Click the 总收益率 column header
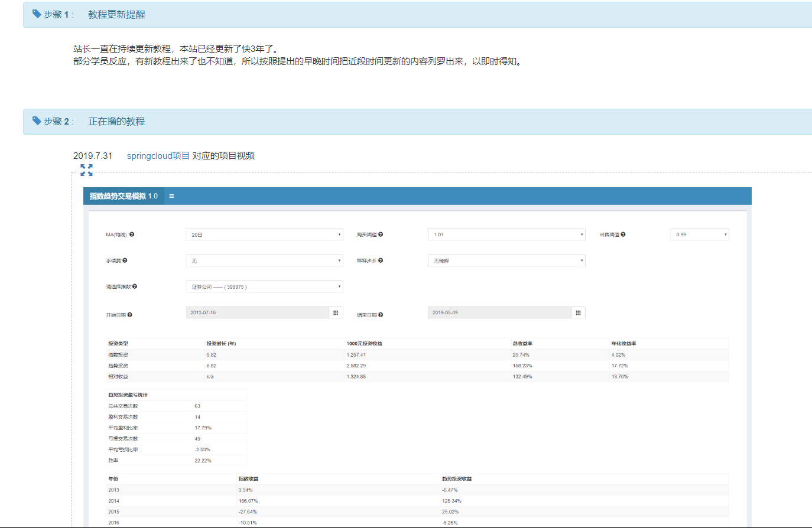 point(522,343)
